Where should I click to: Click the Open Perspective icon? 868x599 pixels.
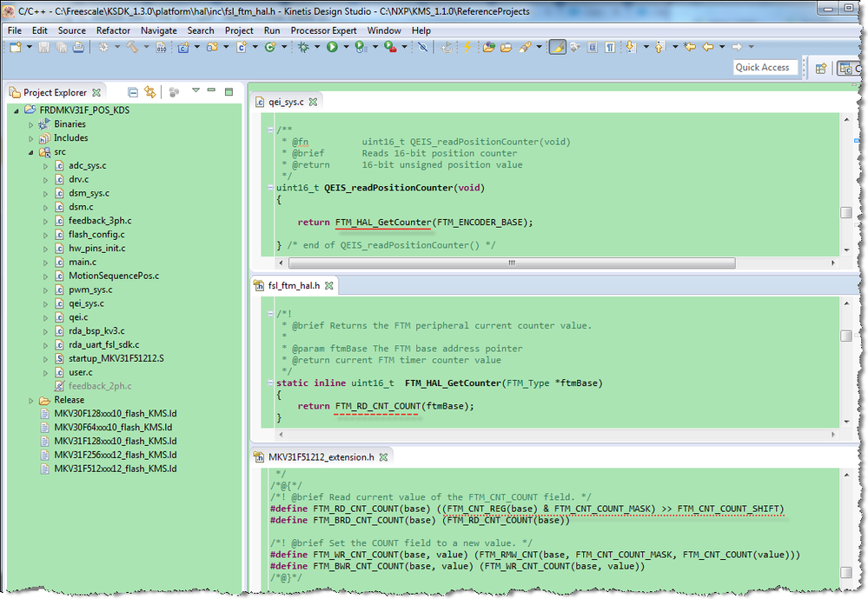click(x=821, y=68)
